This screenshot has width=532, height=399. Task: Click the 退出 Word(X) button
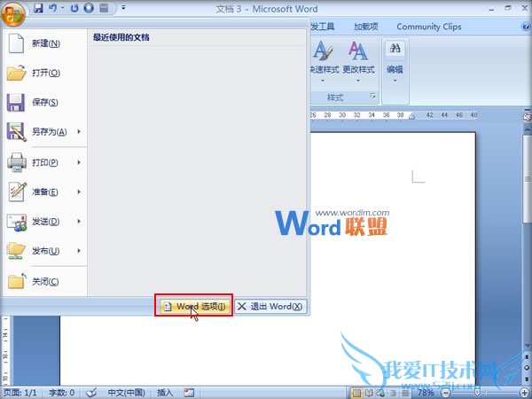(x=270, y=307)
